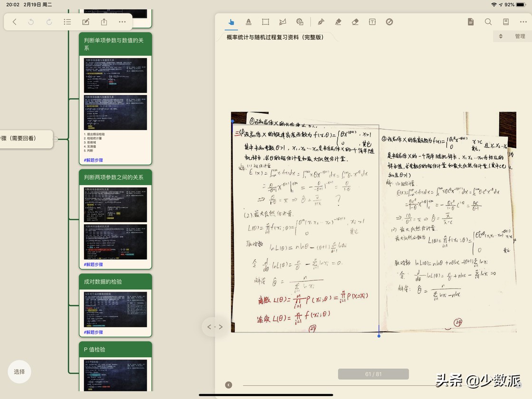
Task: Collapse branch via the parent node circle
Action: (55, 139)
